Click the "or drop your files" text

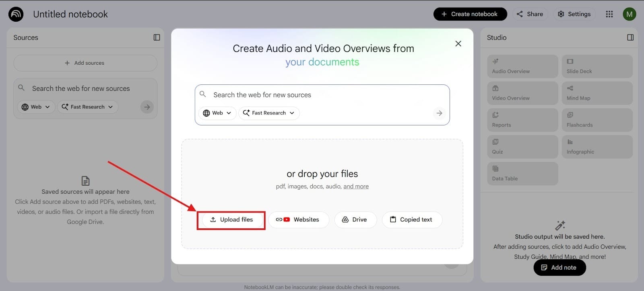322,174
